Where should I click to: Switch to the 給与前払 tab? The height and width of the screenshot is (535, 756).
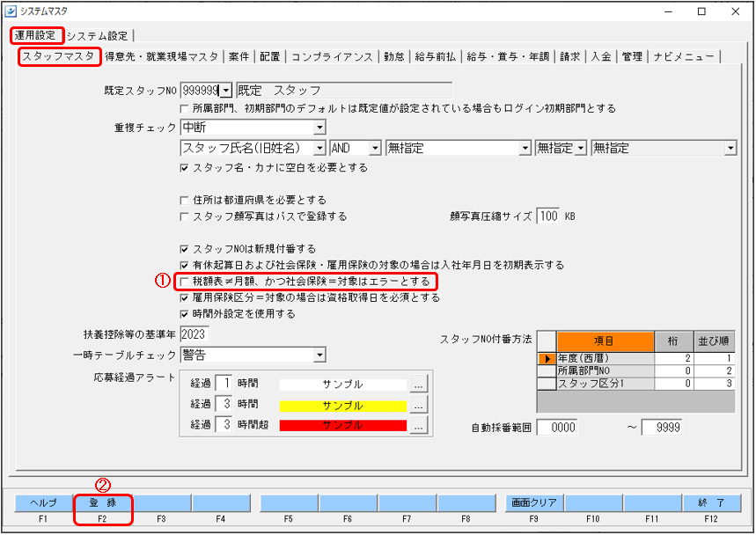click(x=436, y=57)
